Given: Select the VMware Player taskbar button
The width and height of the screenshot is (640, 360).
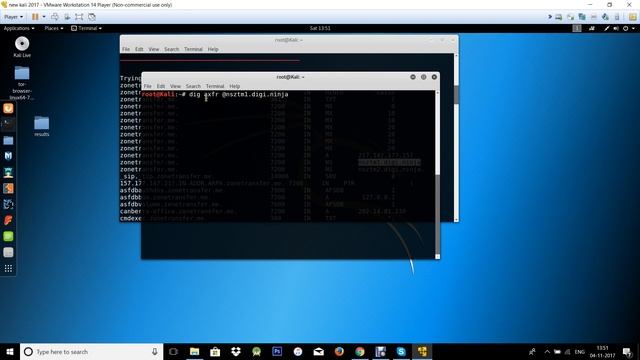Looking at the screenshot, I should pyautogui.click(x=422, y=351).
